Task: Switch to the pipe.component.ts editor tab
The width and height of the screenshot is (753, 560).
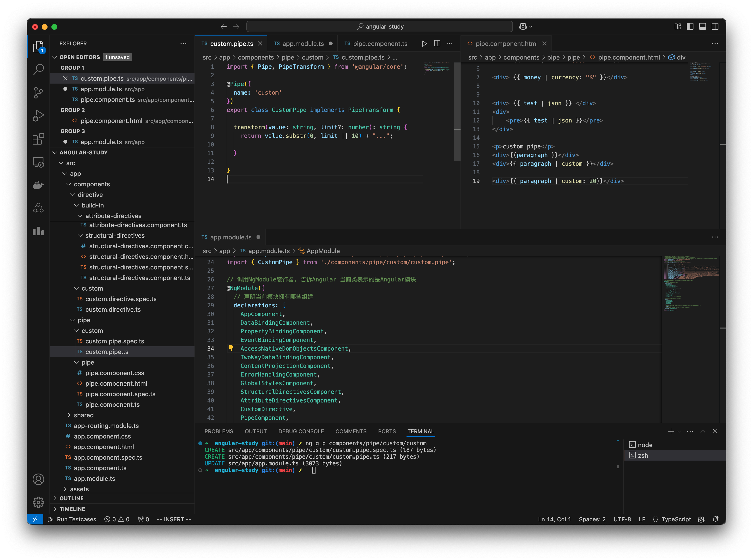Action: 380,43
